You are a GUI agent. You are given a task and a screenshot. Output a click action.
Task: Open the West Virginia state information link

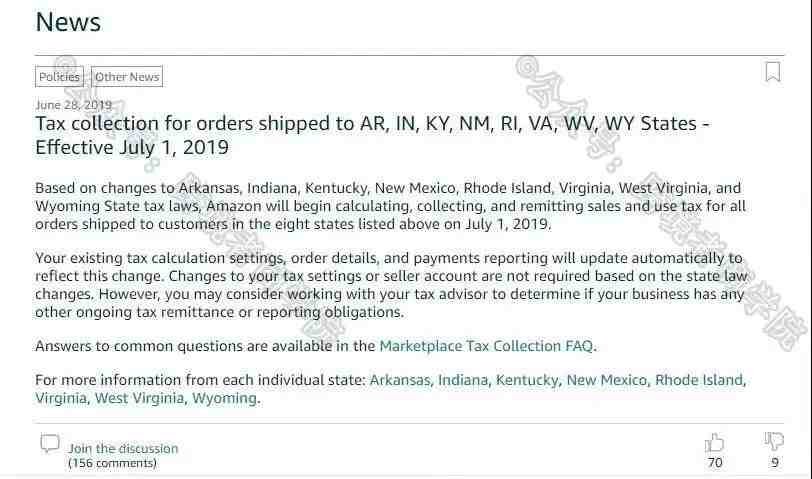click(x=139, y=398)
